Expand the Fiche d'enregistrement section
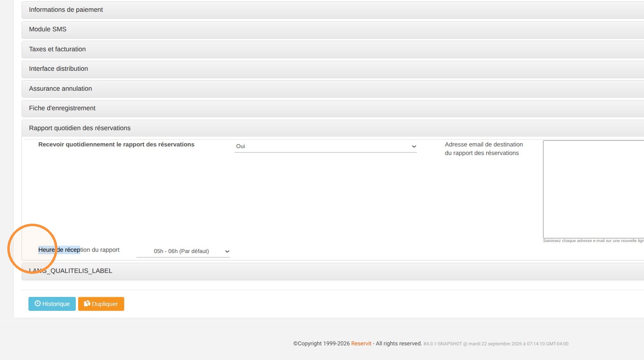This screenshot has height=360, width=644. click(x=333, y=109)
